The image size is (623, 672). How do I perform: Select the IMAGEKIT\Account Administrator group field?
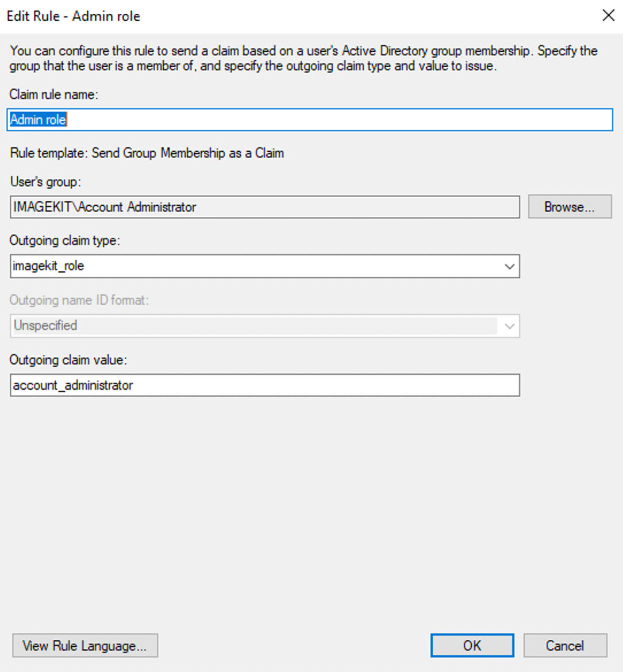click(265, 207)
